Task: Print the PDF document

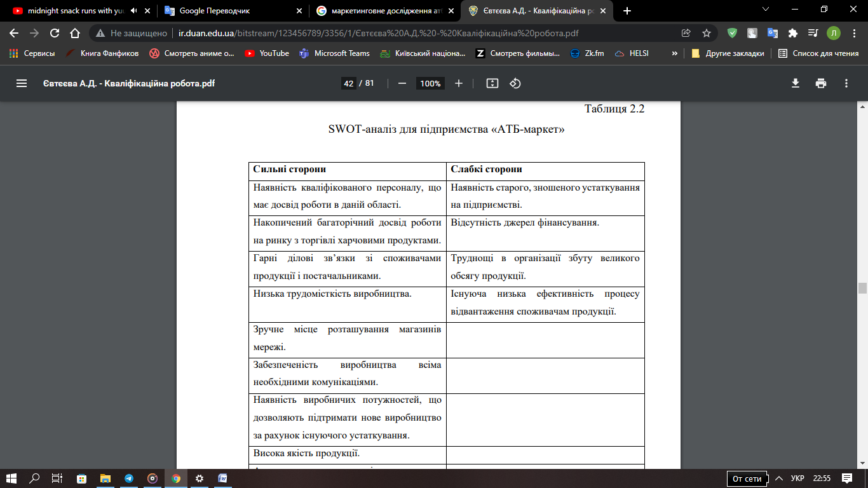Action: click(x=821, y=83)
